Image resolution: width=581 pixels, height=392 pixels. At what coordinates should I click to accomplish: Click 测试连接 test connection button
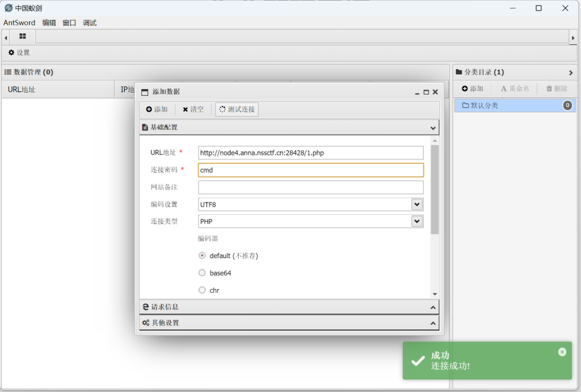click(237, 109)
